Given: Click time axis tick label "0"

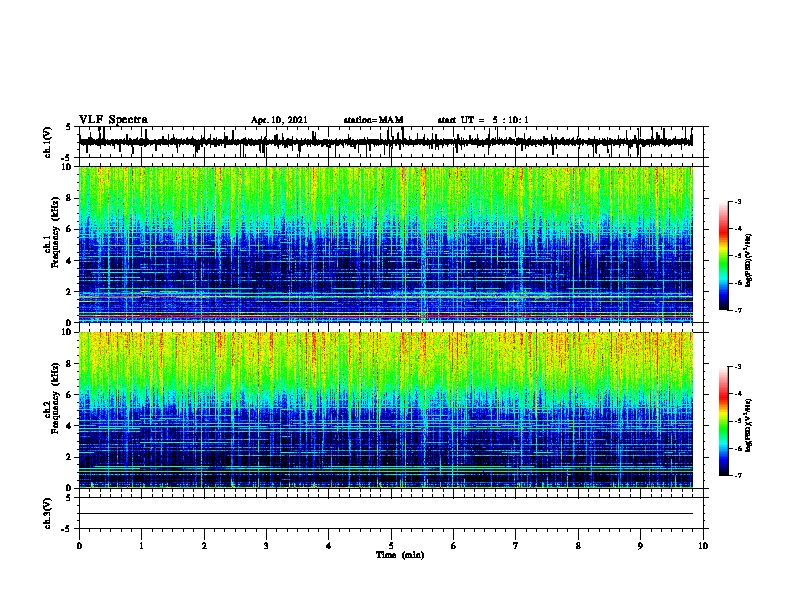Looking at the screenshot, I should point(79,546).
